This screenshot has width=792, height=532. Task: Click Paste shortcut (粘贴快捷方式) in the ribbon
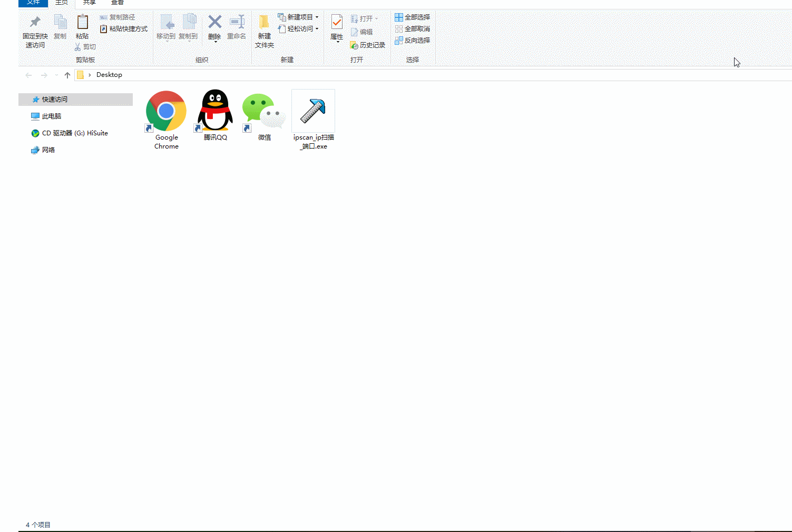(x=124, y=29)
